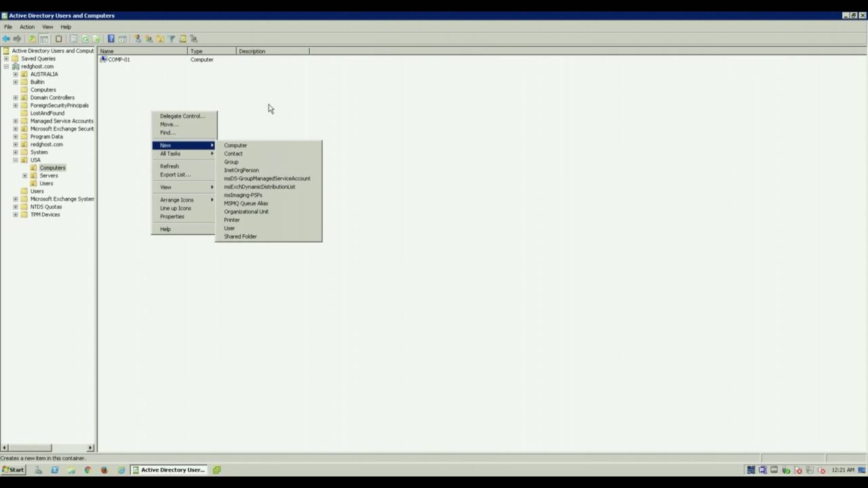
Task: Click the Description column header
Action: click(273, 51)
